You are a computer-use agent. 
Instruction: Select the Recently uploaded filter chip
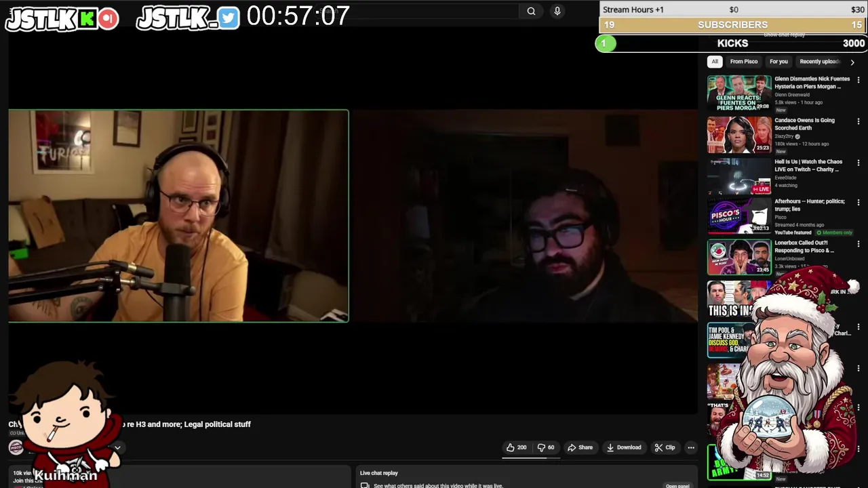coord(819,62)
